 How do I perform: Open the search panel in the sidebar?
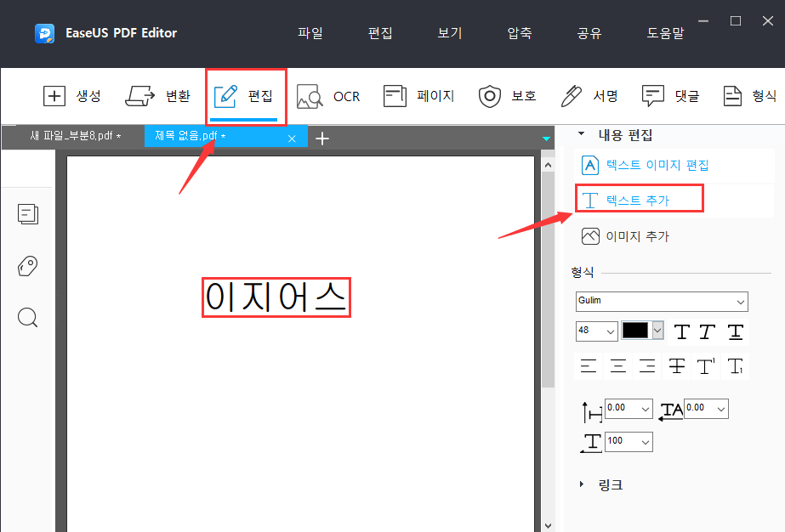[x=27, y=317]
